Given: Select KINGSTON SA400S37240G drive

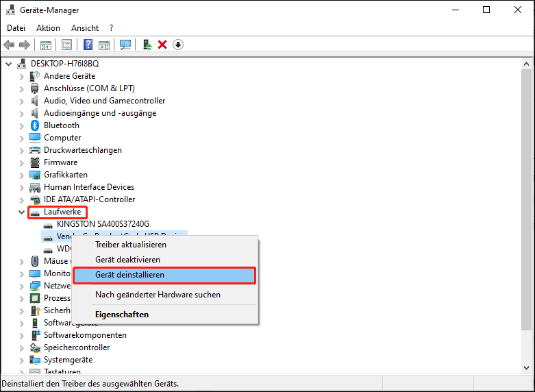Looking at the screenshot, I should click(103, 224).
